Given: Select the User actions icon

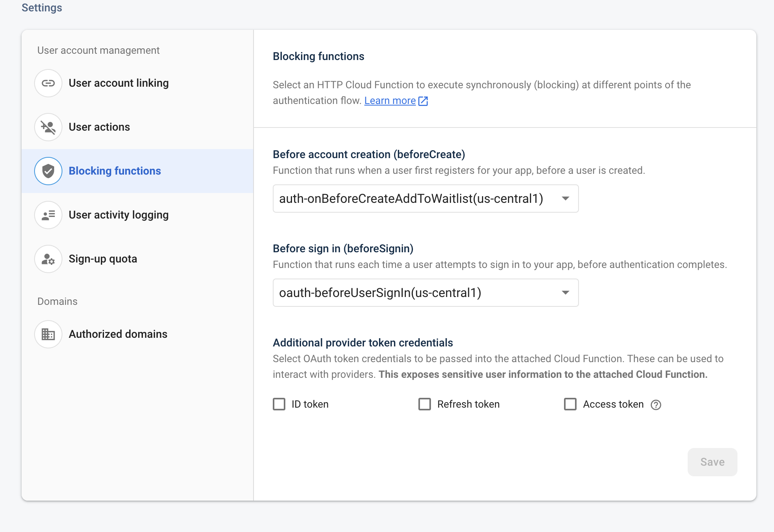Looking at the screenshot, I should (48, 127).
